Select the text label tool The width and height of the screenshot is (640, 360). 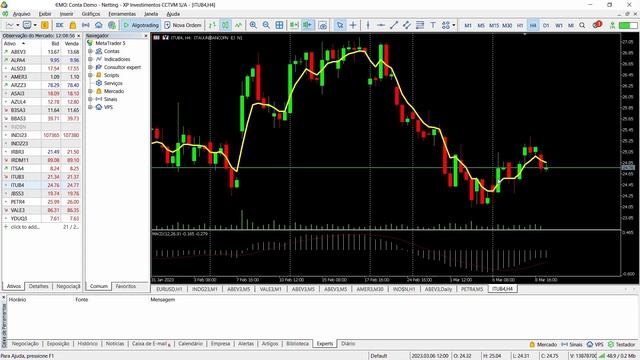[x=433, y=25]
